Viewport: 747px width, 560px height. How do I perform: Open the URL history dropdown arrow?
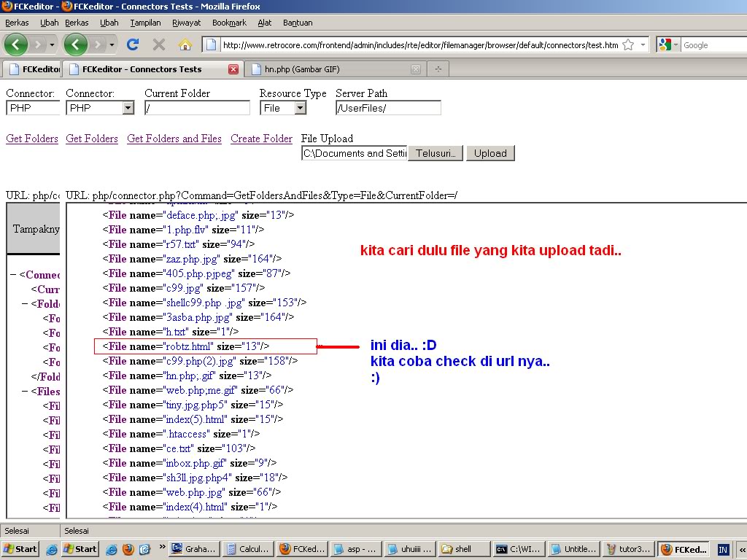click(643, 44)
